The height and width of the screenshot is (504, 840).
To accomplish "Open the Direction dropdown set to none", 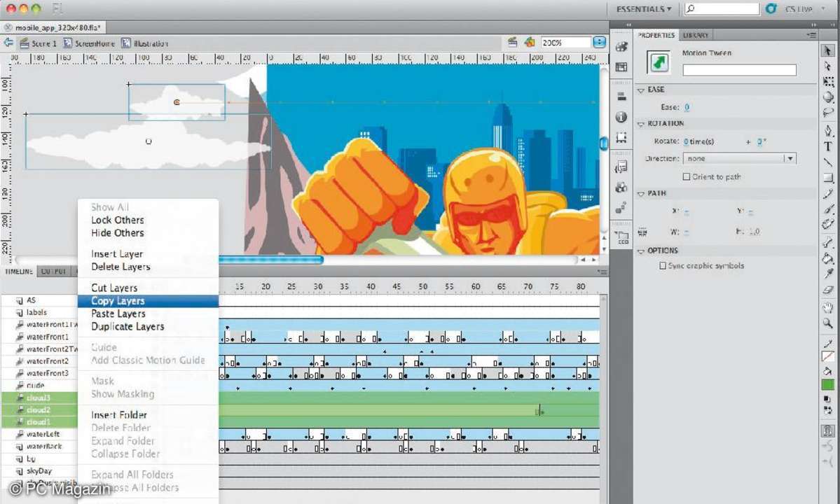I will click(739, 158).
